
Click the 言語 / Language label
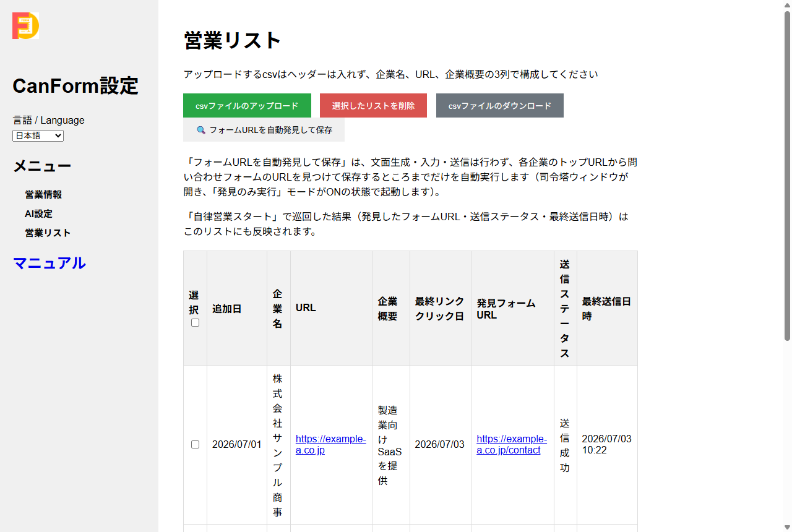coord(49,120)
